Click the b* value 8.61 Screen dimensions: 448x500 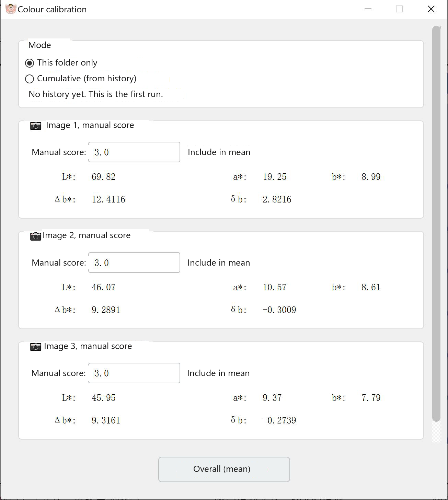[371, 287]
